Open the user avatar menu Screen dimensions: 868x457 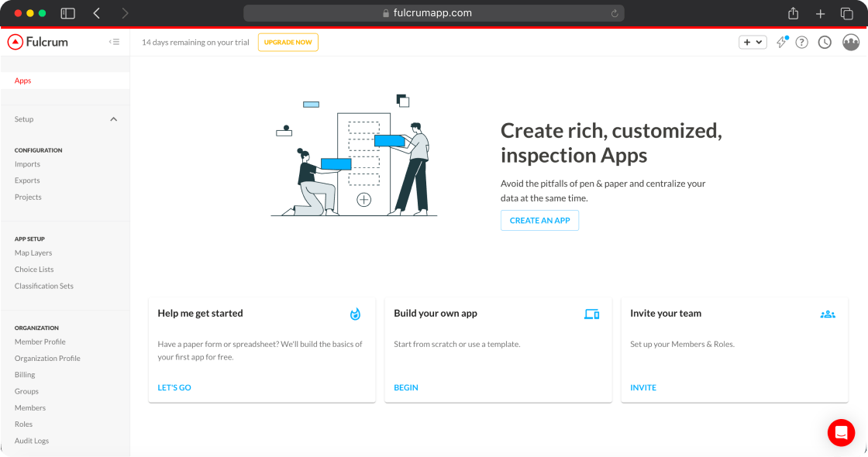851,42
